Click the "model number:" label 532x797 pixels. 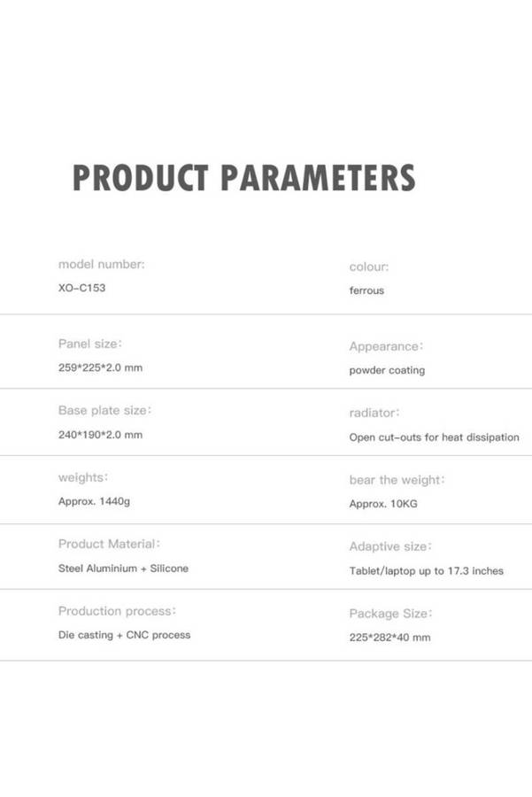coord(101,264)
